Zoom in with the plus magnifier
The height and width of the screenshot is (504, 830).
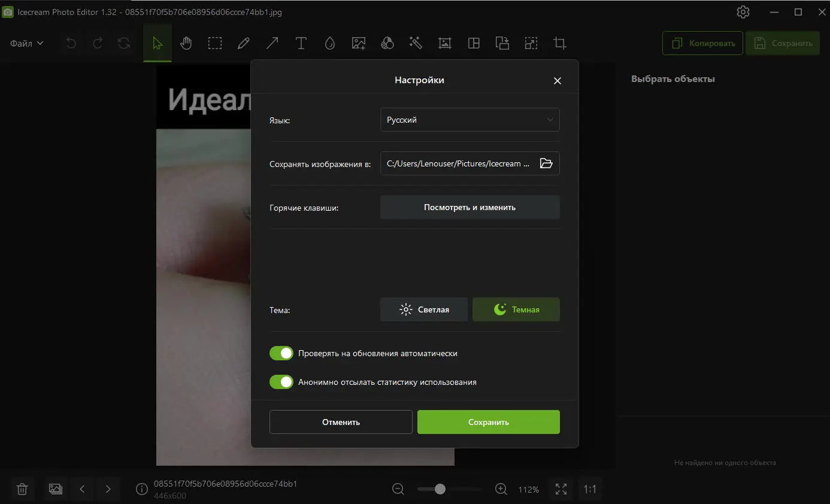[x=502, y=489]
